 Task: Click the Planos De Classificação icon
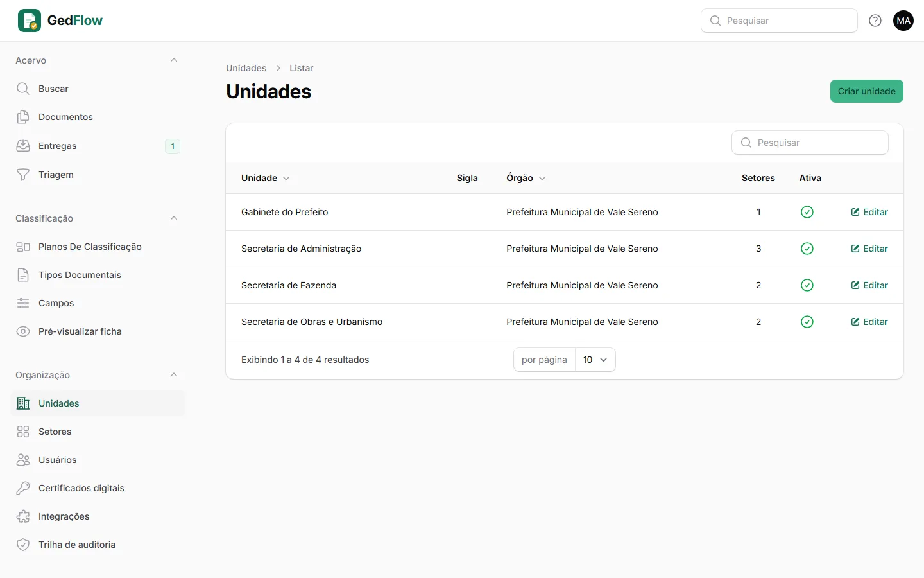pyautogui.click(x=23, y=247)
